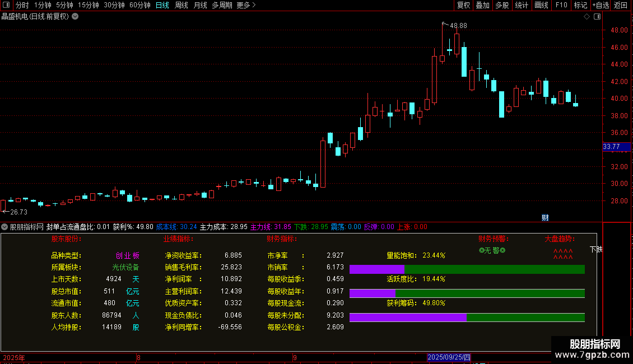This screenshot has height=364, width=633.
Task: Toggle the side panel icon at chart top-right
Action: tap(597, 17)
